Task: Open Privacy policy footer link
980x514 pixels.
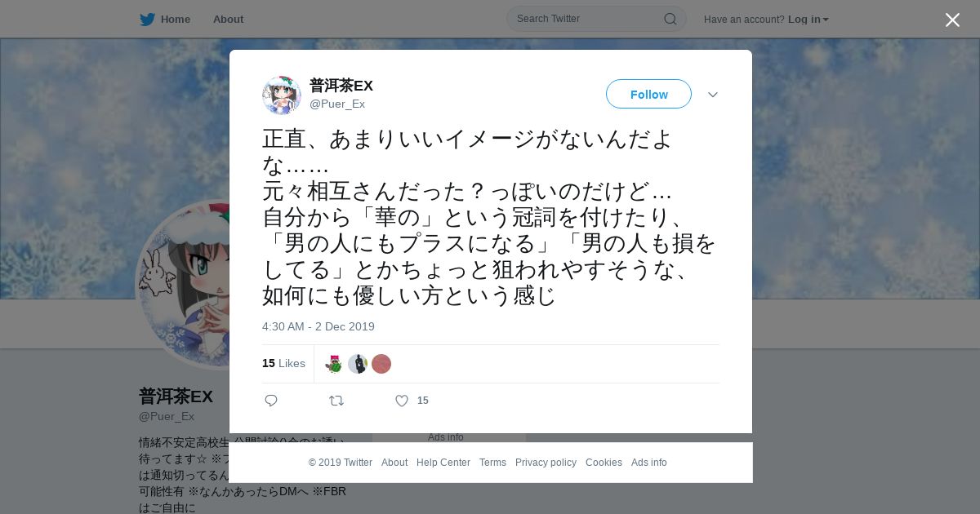Action: [546, 463]
